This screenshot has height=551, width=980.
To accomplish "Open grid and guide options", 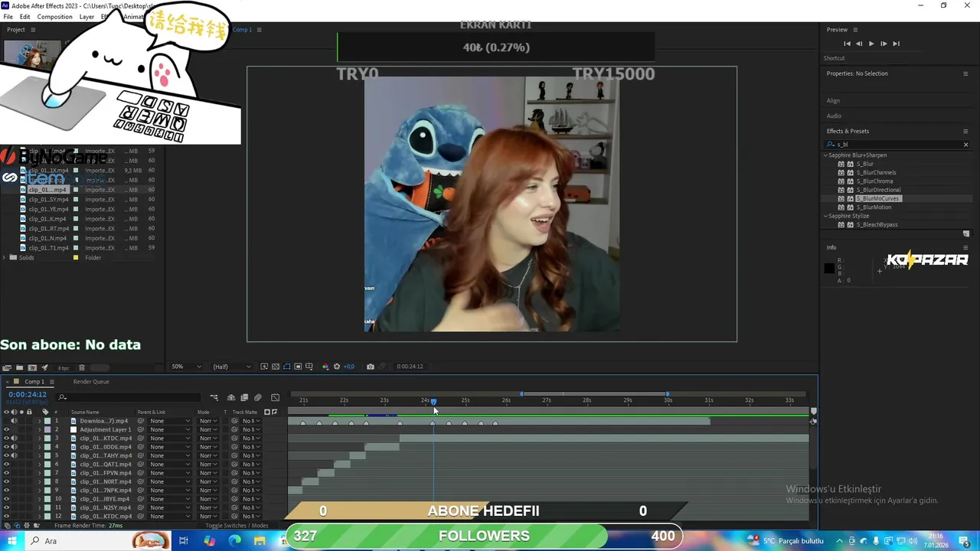I will [309, 367].
